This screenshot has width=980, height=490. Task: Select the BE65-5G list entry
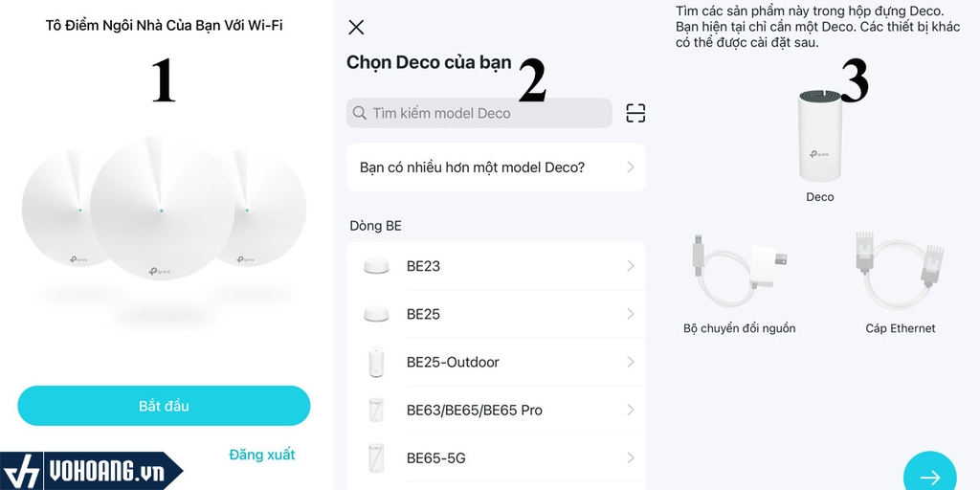pos(496,458)
